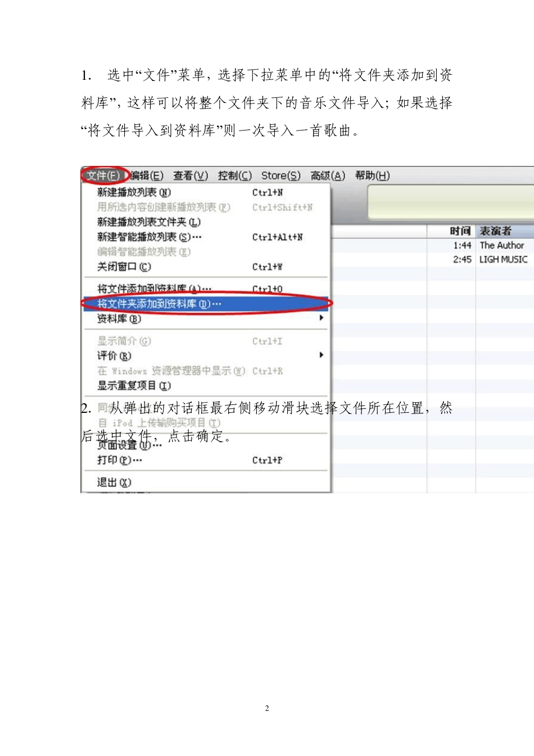The height and width of the screenshot is (756, 534).
Task: Click performer LIGH MUSIC
Action: pos(503,259)
